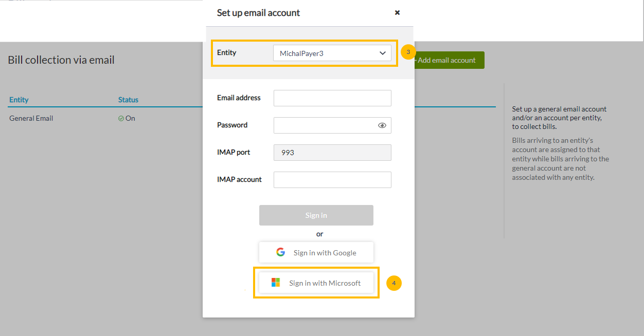Click the IMAP port field showing 993
This screenshot has width=644, height=336.
tap(332, 153)
